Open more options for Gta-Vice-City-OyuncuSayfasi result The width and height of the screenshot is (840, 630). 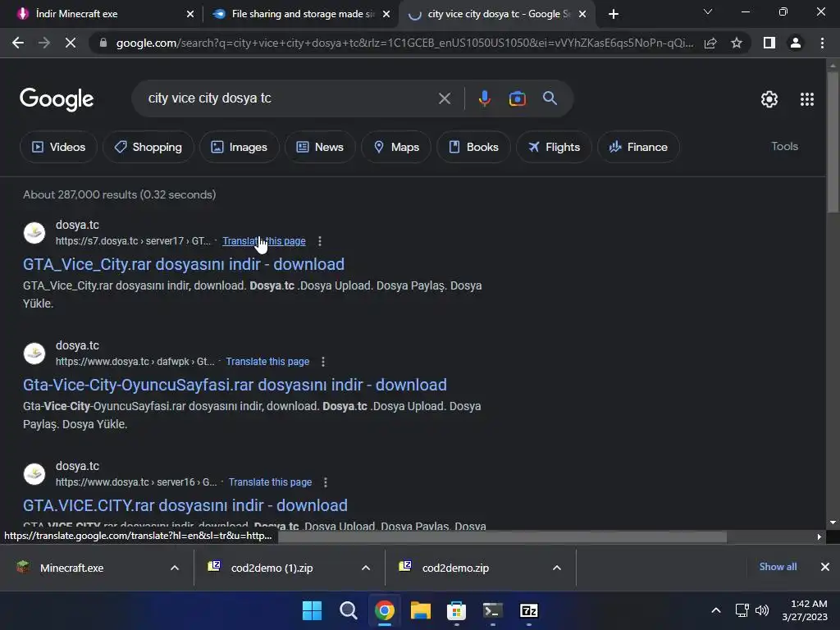point(323,362)
